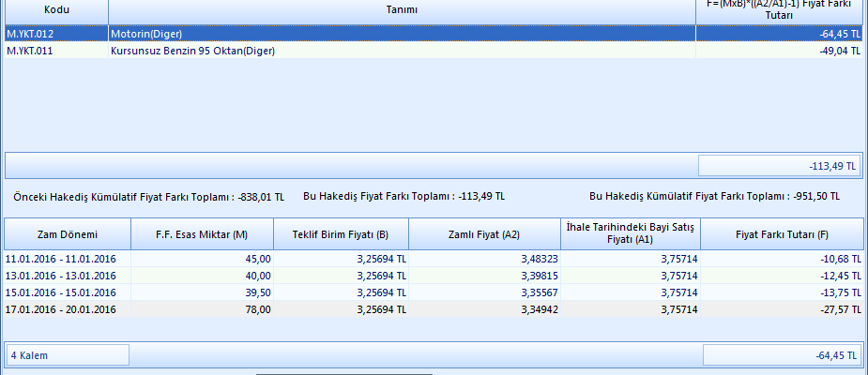Viewport: 868px width, 375px height.
Task: Click the Zamlı Fiyat (A2) column header
Action: [484, 233]
